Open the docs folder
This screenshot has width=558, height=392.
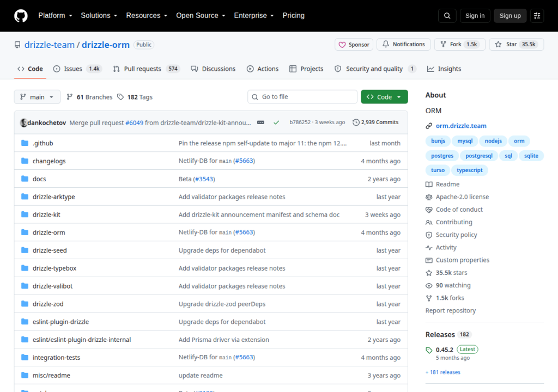click(x=39, y=179)
